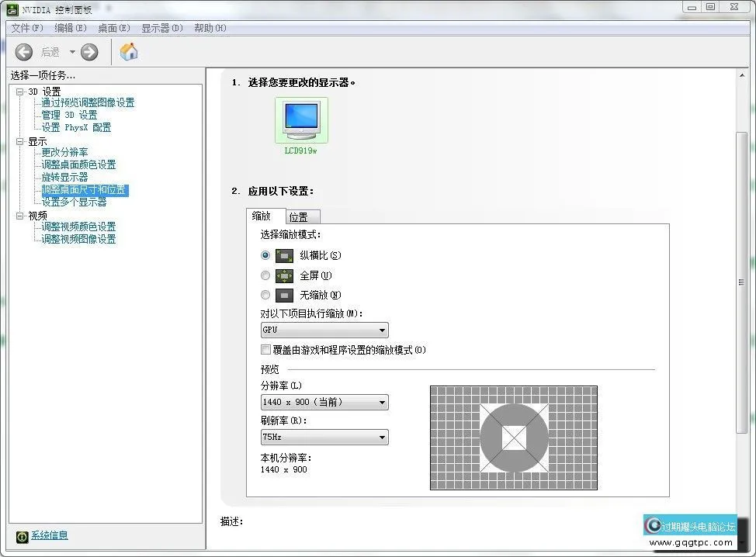Viewport: 756px width, 557px height.
Task: Switch to the 位置 tab
Action: (302, 216)
